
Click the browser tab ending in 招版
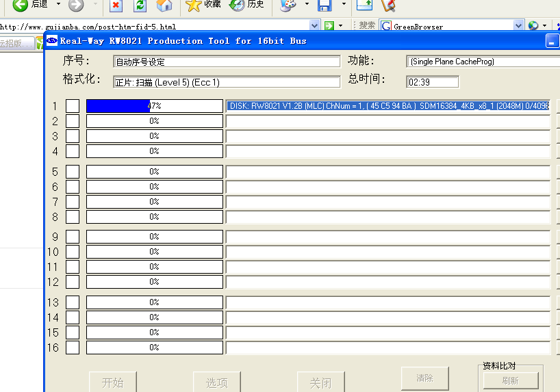[17, 43]
